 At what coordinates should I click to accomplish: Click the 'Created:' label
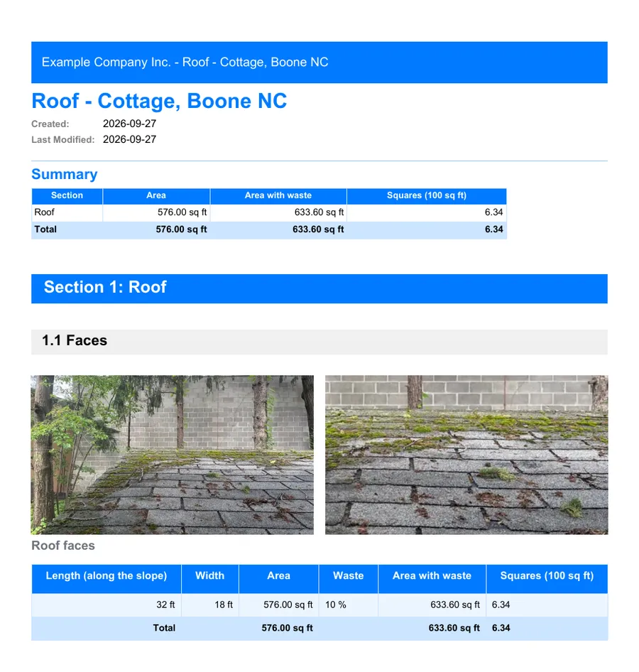point(50,124)
